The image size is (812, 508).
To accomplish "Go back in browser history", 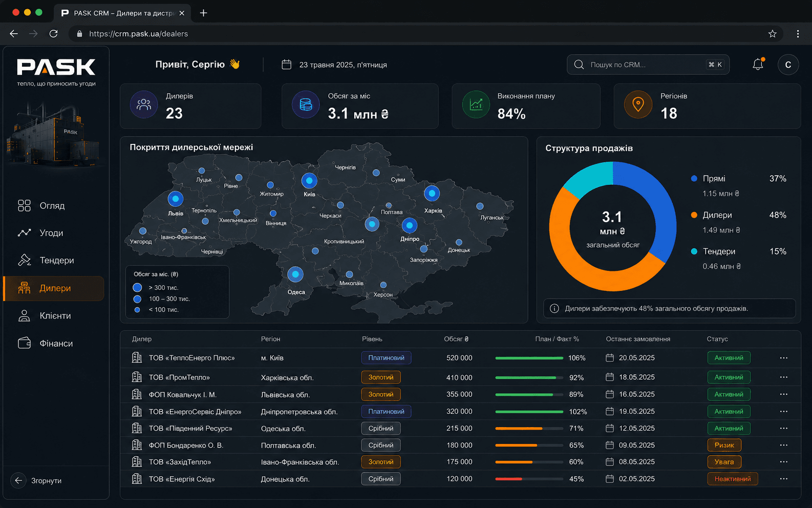I will [x=14, y=34].
